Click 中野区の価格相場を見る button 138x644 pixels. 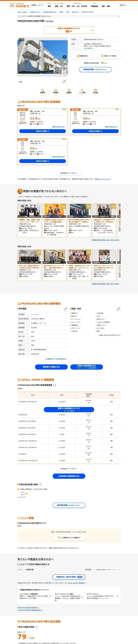tap(87, 367)
